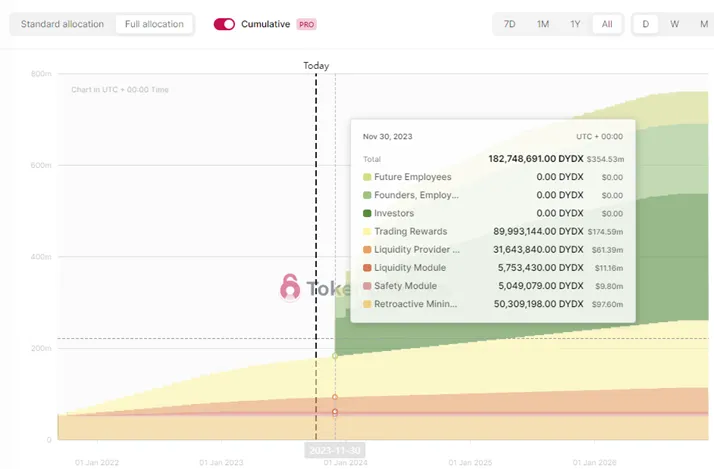
Task: Click the Retroactive Minin... swatch
Action: coord(367,304)
